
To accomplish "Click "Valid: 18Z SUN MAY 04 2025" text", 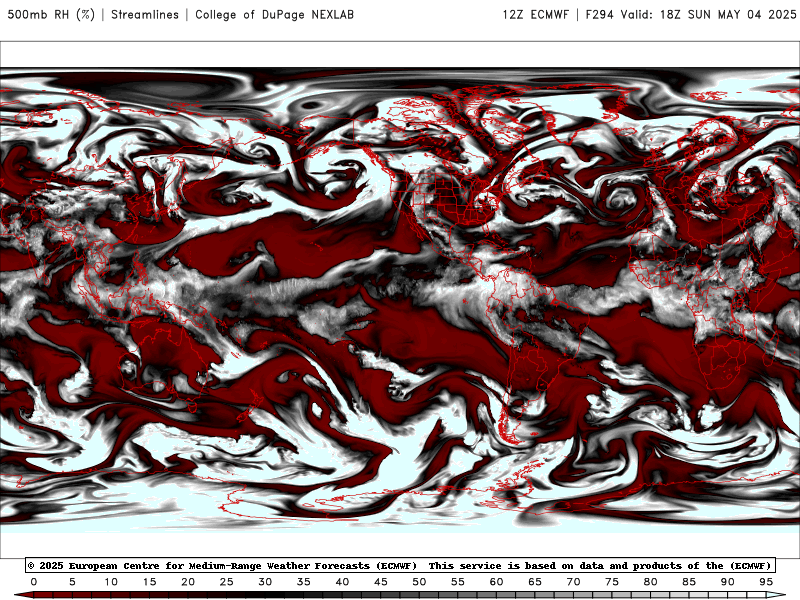I will pos(708,14).
